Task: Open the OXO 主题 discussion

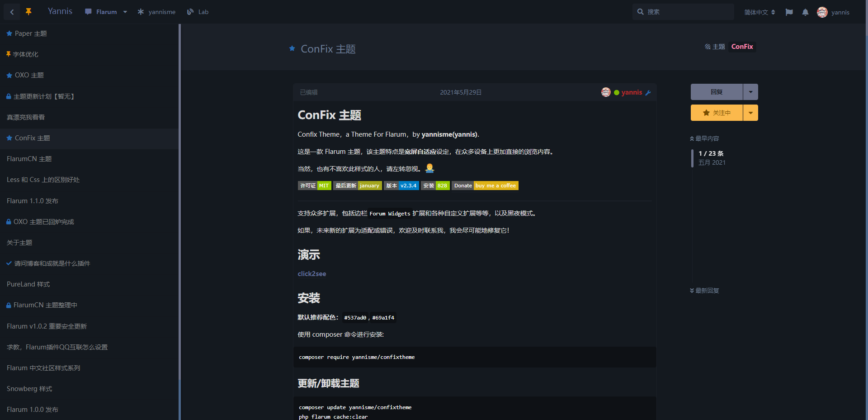Action: (x=89, y=75)
